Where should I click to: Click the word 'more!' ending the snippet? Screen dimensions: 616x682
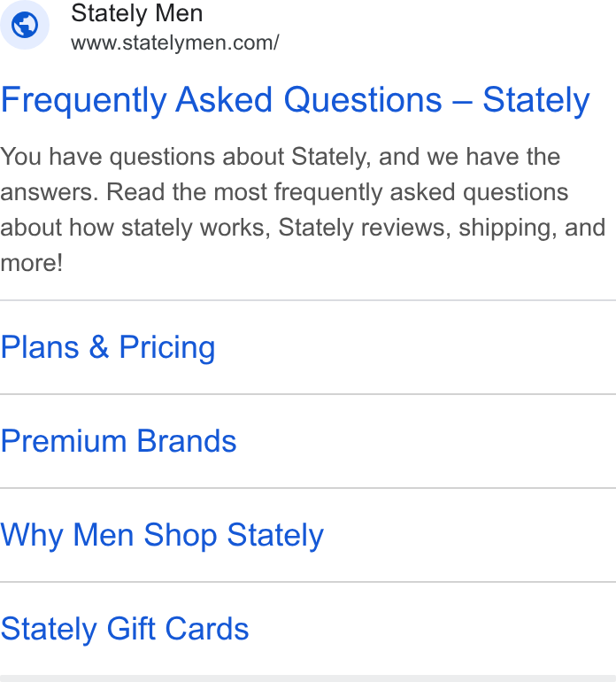[32, 263]
